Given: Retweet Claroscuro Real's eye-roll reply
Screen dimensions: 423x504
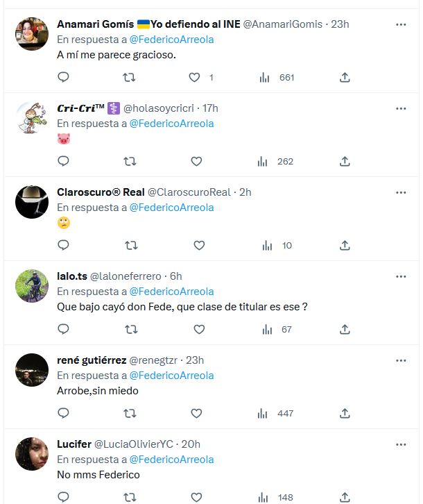Looking at the screenshot, I should tap(131, 246).
